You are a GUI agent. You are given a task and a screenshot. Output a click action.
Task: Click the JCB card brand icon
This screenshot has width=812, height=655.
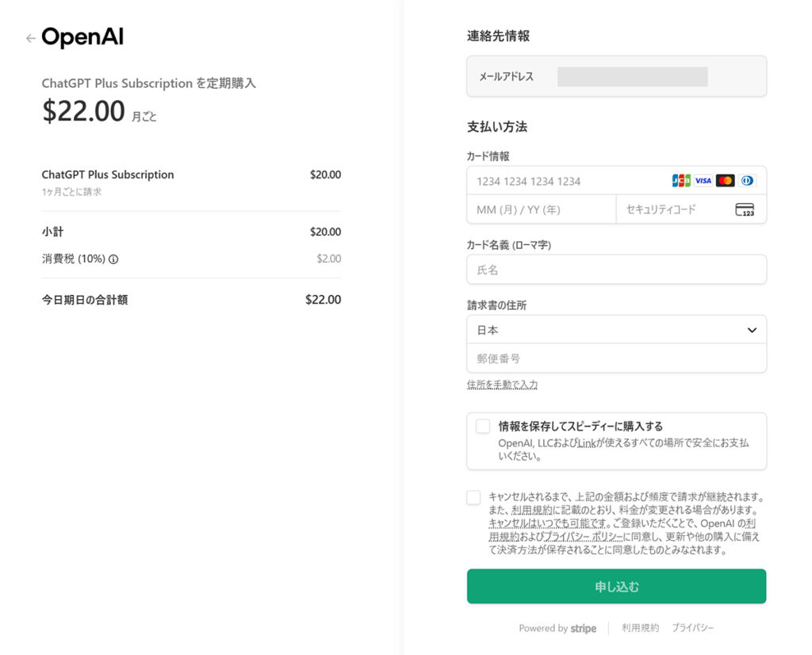coord(681,181)
